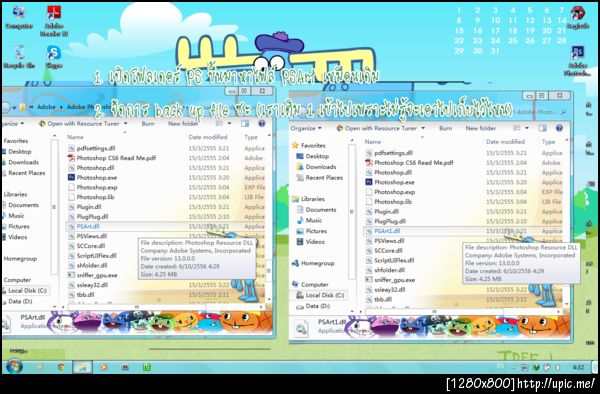Click the change view icon in left window
Viewport: 600px width, 394px height.
[219, 123]
